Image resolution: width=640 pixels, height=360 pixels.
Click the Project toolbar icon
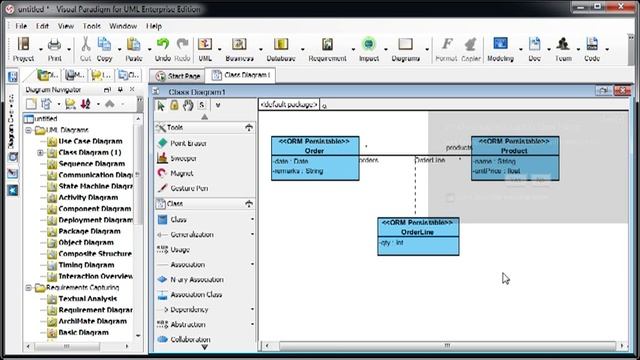pyautogui.click(x=23, y=44)
